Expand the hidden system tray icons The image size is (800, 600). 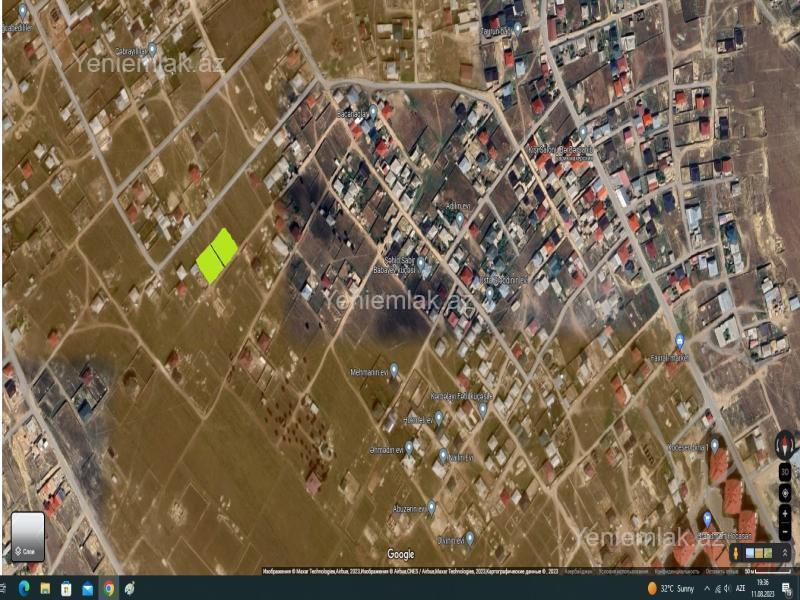(x=707, y=589)
